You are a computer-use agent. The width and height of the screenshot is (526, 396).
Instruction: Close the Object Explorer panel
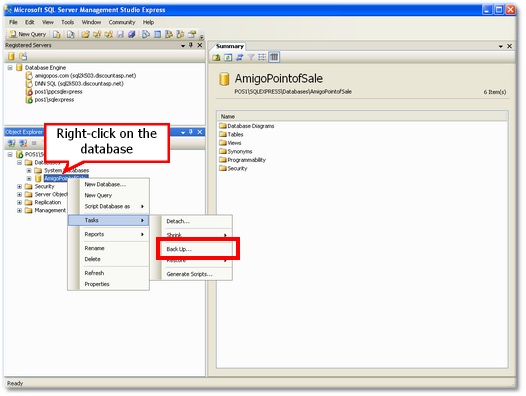[200, 132]
